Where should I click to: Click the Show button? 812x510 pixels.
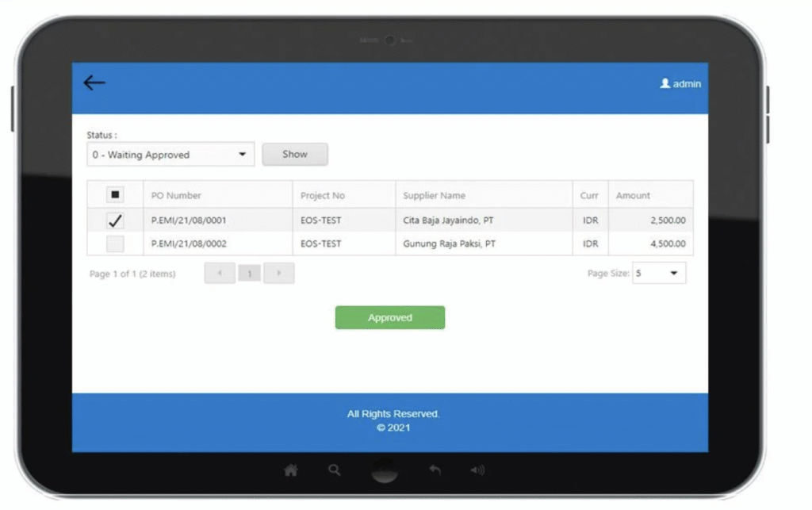coord(295,155)
